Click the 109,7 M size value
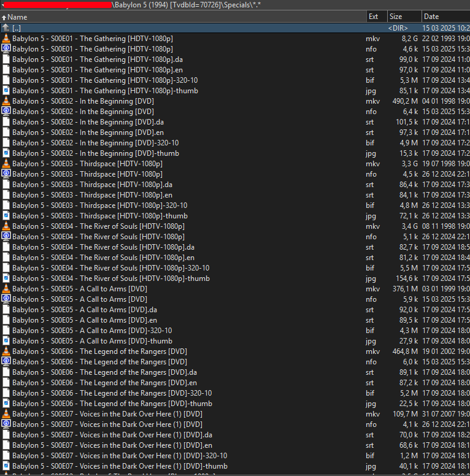This screenshot has height=476, width=470. tap(405, 414)
